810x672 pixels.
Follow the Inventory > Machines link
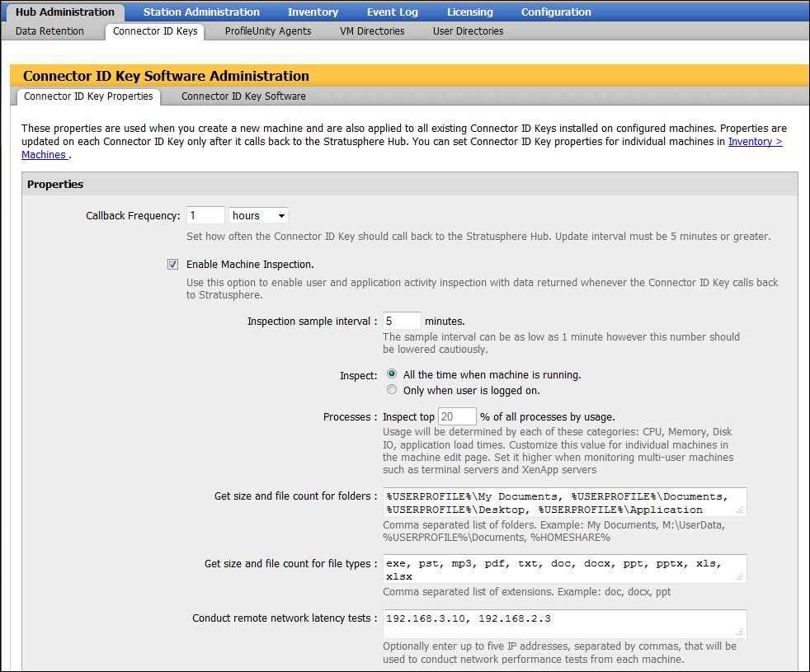[x=754, y=142]
